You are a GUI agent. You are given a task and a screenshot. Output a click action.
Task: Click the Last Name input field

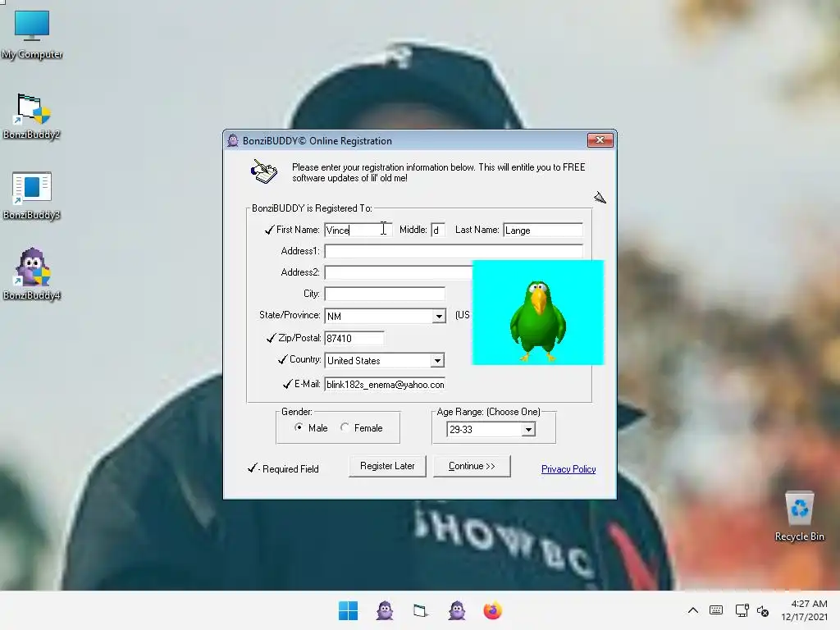[x=543, y=230]
